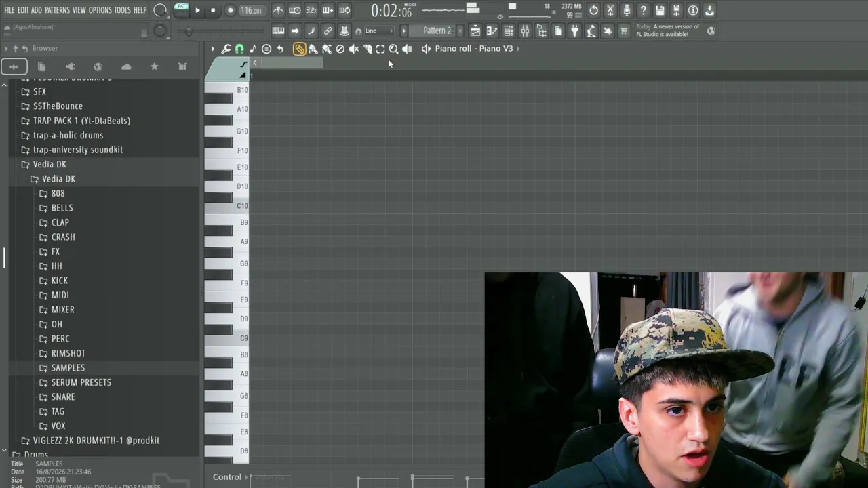The image size is (868, 488).
Task: Open the help question mark icon
Action: tap(643, 10)
